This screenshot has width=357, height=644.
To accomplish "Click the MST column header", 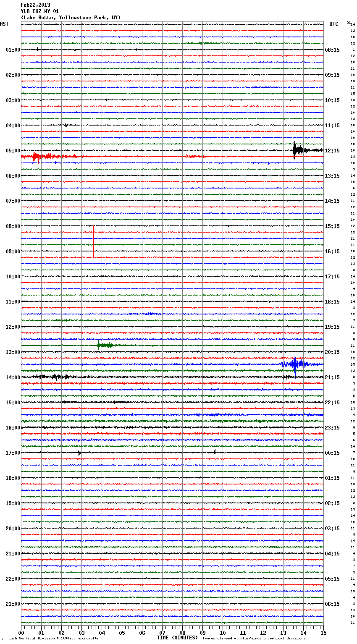I will (4, 24).
